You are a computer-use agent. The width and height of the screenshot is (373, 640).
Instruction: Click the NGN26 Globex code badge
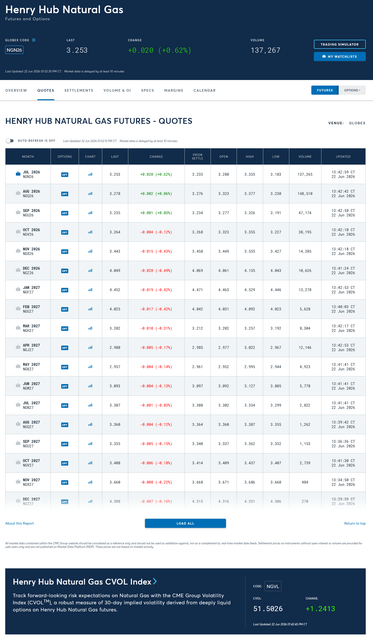14,50
